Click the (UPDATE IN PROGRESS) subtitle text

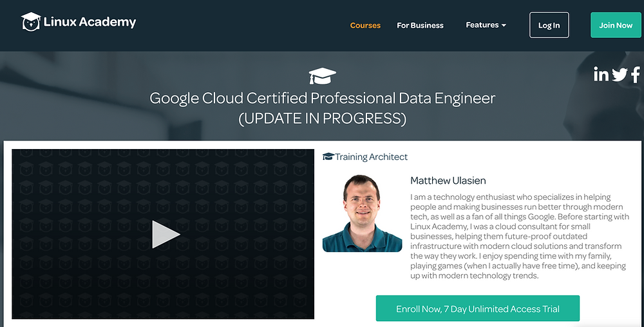pyautogui.click(x=322, y=119)
